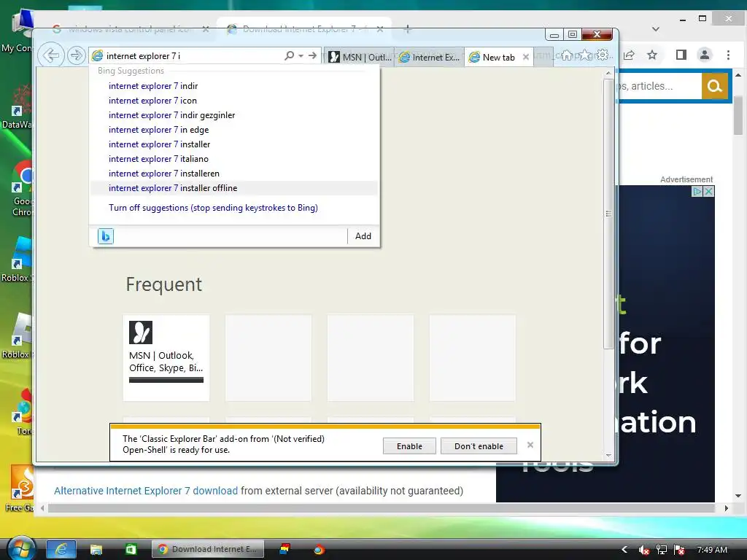Screen dimensions: 747x560
Task: Open the firefox-like taskbar icon
Action: click(x=320, y=550)
